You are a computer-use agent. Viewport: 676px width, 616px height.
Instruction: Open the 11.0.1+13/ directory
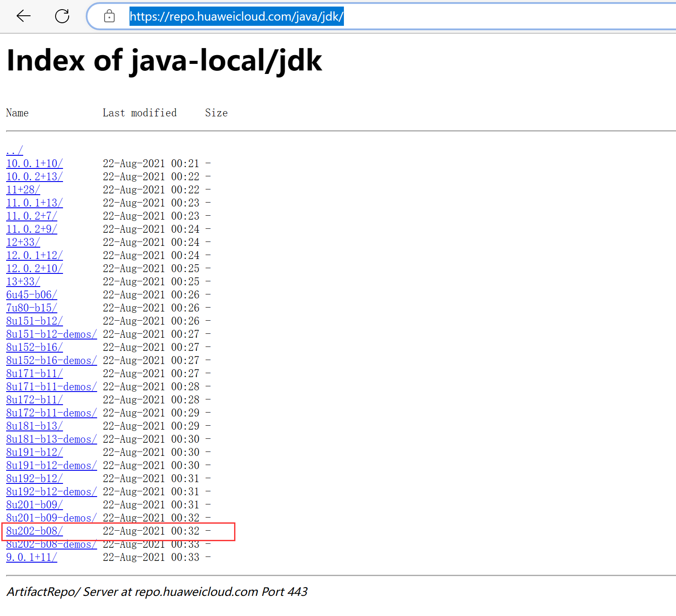[35, 203]
